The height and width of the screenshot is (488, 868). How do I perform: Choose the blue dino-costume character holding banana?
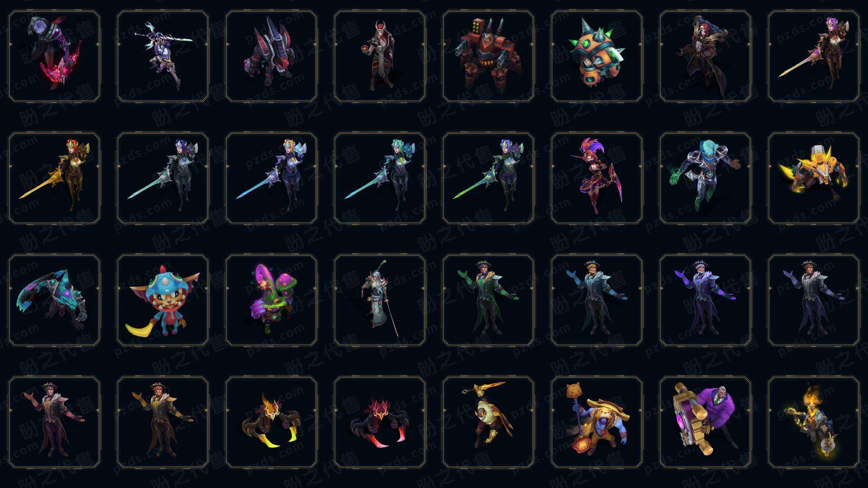pos(163,300)
